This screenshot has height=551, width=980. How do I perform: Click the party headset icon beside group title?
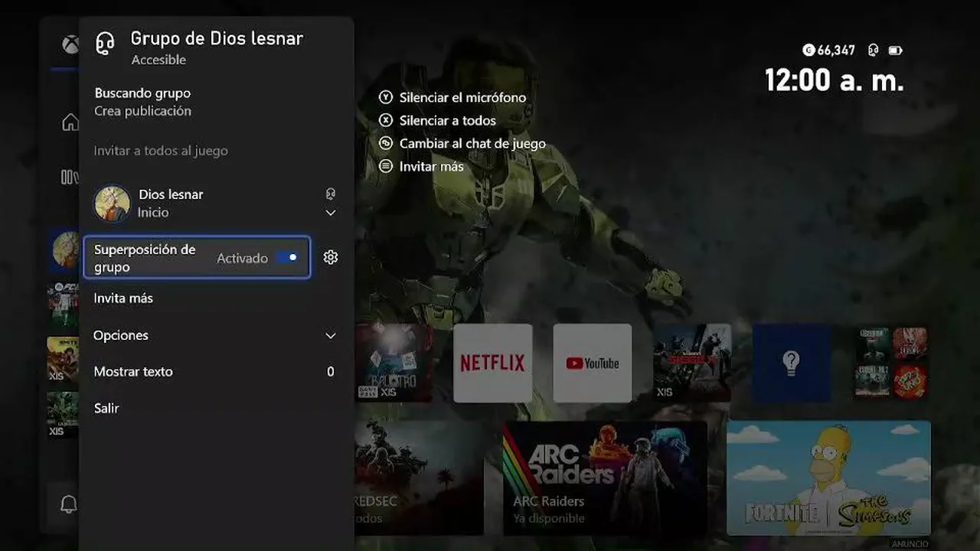coord(105,44)
